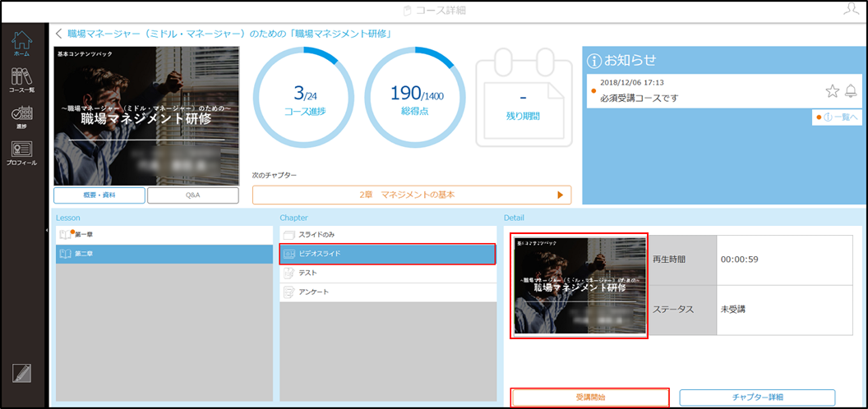Click the notice text 必須受講コースです
Image resolution: width=868 pixels, height=409 pixels.
(x=639, y=99)
